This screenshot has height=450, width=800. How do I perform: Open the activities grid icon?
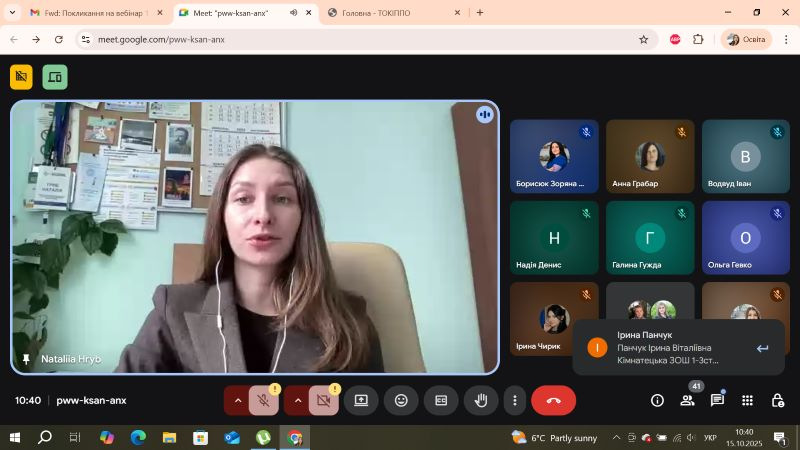pos(747,400)
